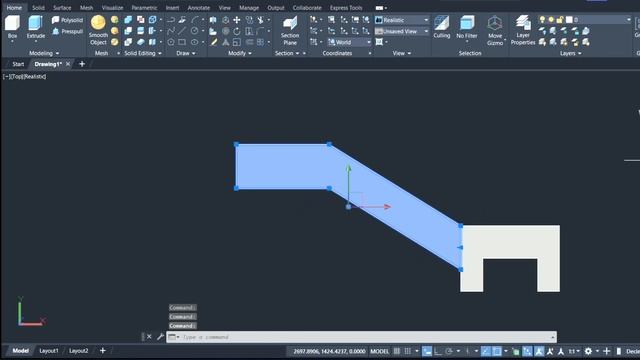640x360 pixels.
Task: Toggle grid display in status bar
Action: click(x=397, y=351)
